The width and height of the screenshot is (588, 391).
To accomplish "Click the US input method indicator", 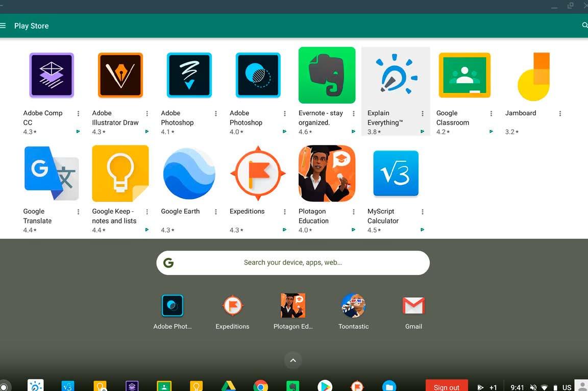I will (x=567, y=387).
